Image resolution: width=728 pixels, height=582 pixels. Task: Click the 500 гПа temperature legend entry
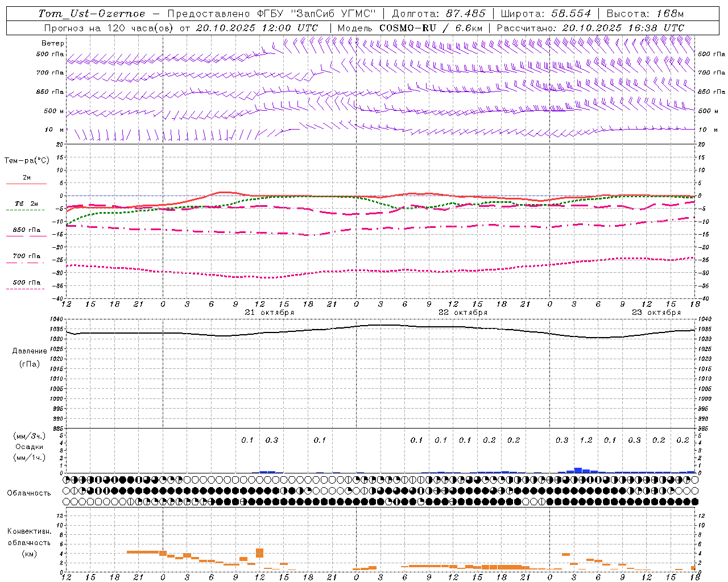point(27,282)
